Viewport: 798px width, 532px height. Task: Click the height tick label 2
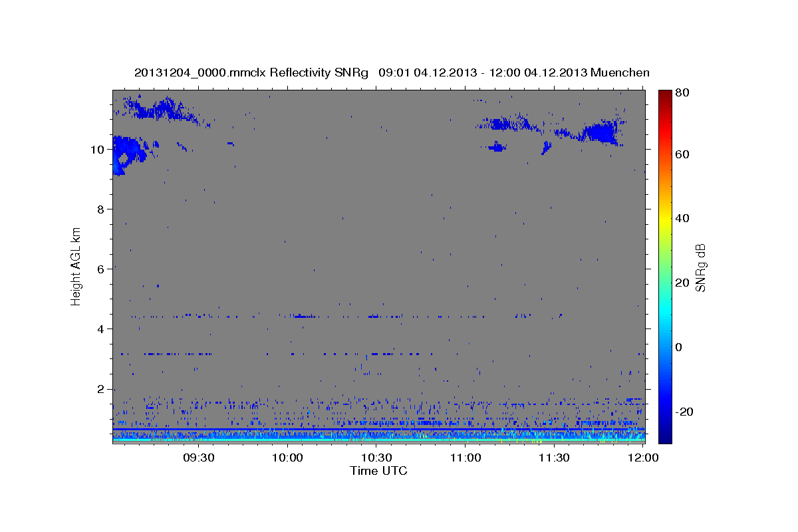[100, 389]
